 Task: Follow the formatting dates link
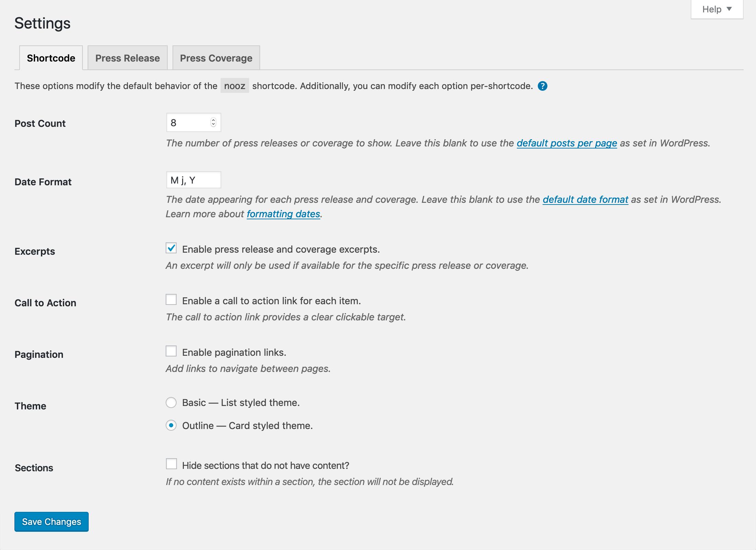click(283, 214)
